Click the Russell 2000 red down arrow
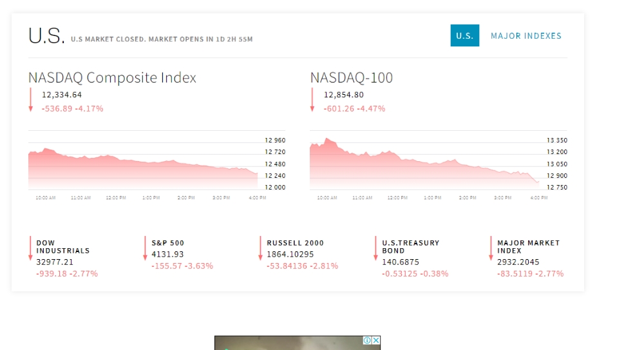This screenshot has width=644, height=350. point(260,248)
